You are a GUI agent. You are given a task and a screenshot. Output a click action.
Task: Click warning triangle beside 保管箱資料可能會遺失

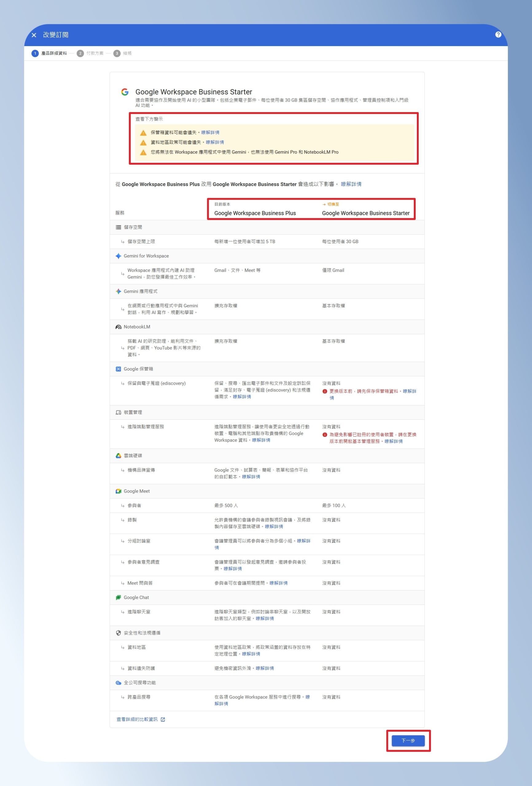[x=143, y=133]
